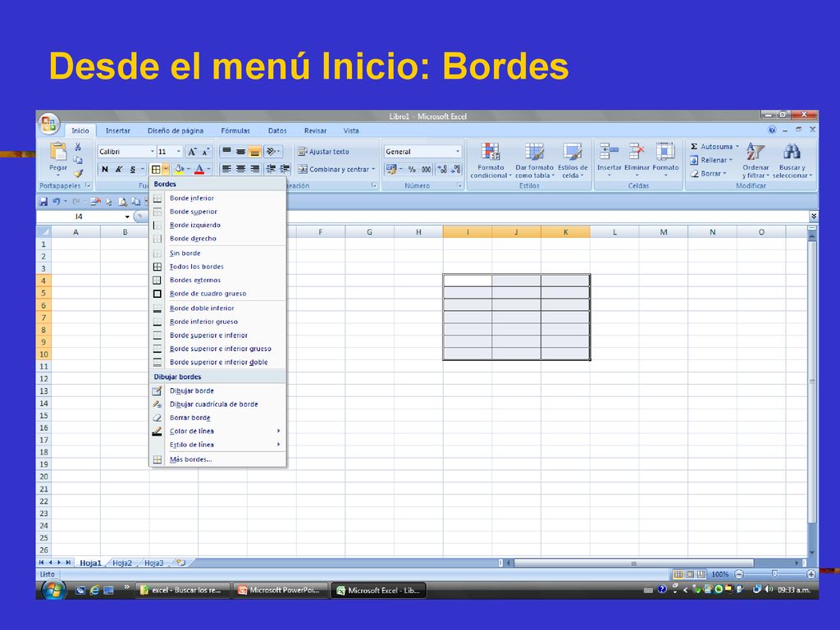The height and width of the screenshot is (630, 840).
Task: Open the font size 11 dropdown
Action: coord(178,152)
